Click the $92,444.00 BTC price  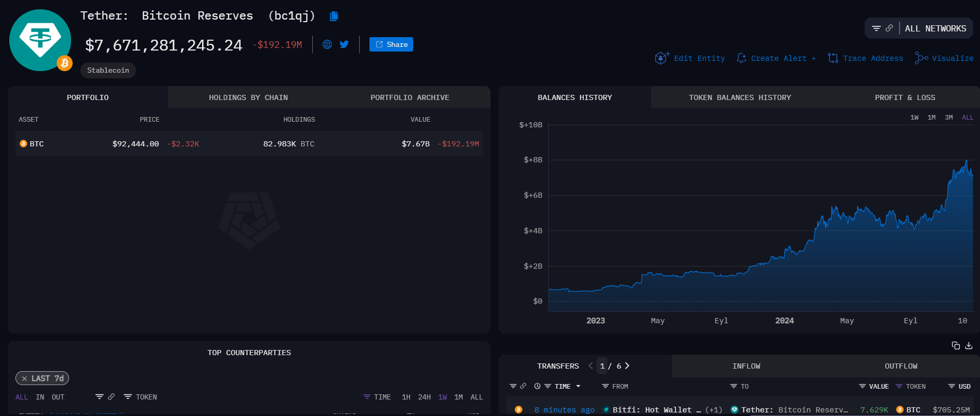[x=136, y=144]
